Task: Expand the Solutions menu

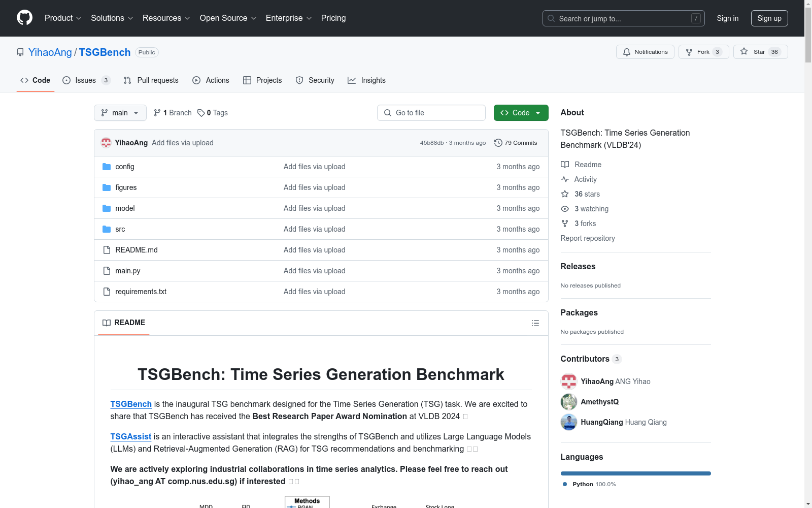Action: tap(112, 18)
